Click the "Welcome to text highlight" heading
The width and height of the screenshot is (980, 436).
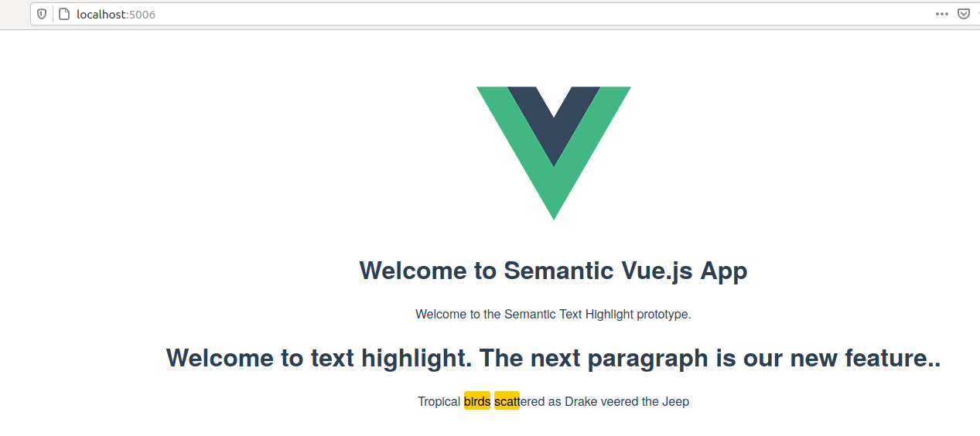click(x=553, y=358)
